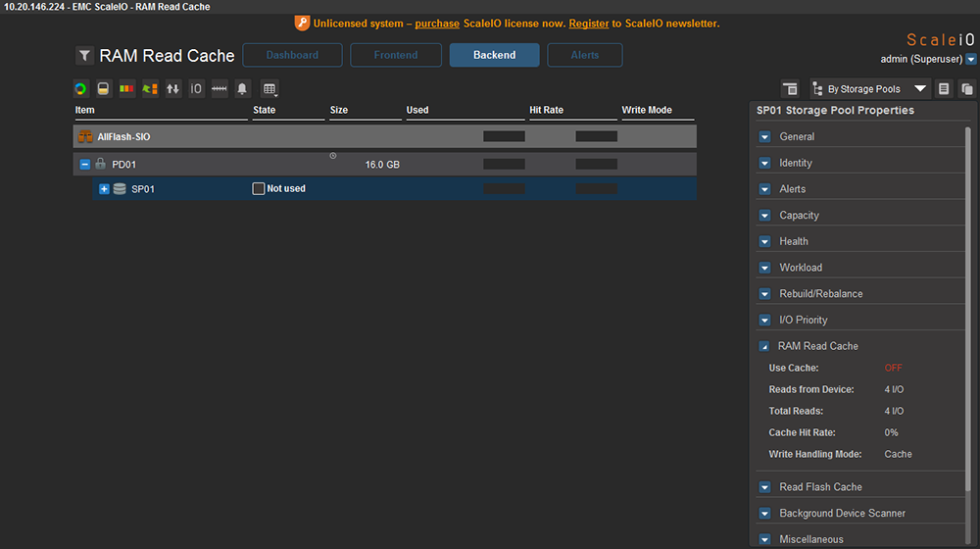This screenshot has width=980, height=549.
Task: Expand the General properties section
Action: pos(765,136)
